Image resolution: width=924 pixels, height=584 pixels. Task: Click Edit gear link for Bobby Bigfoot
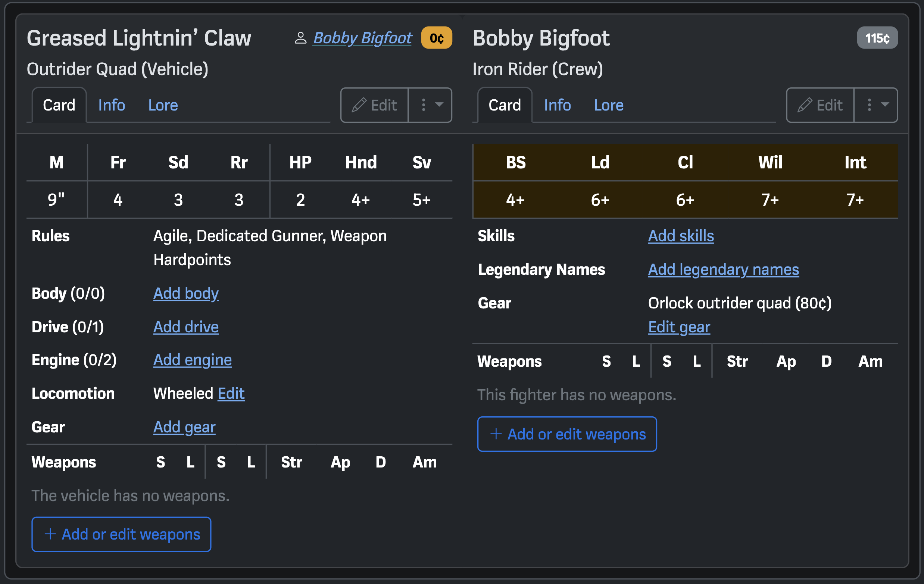679,327
